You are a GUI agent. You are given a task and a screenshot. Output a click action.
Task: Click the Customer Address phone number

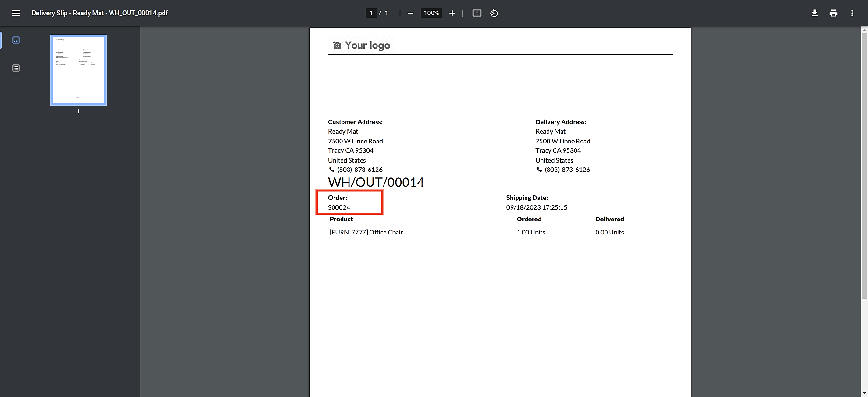(360, 170)
